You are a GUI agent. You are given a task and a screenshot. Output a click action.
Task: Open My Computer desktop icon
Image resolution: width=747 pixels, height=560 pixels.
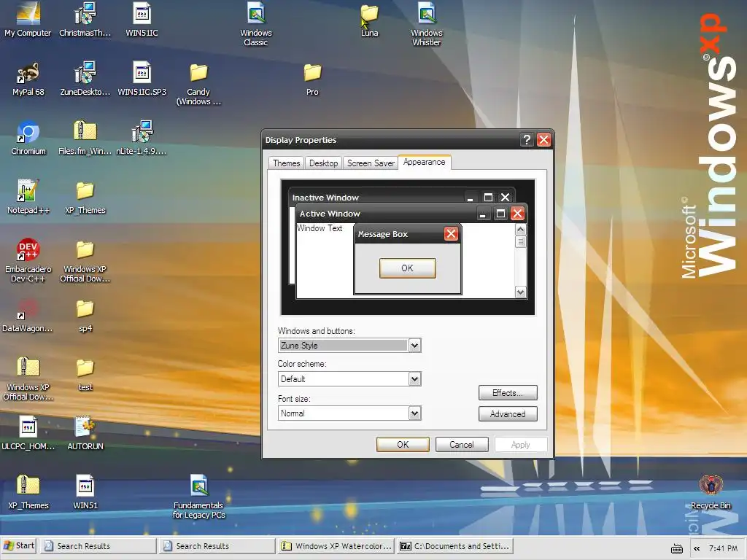28,20
